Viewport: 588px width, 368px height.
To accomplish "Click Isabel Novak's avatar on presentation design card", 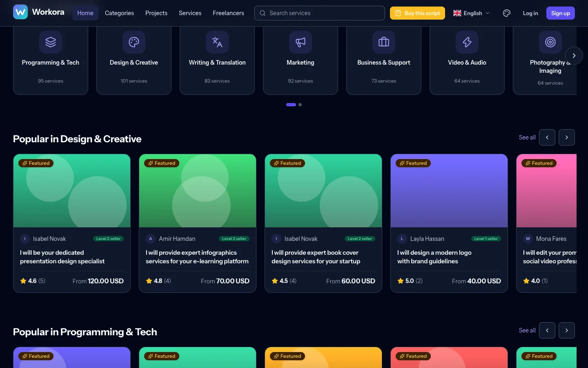I will pos(25,239).
